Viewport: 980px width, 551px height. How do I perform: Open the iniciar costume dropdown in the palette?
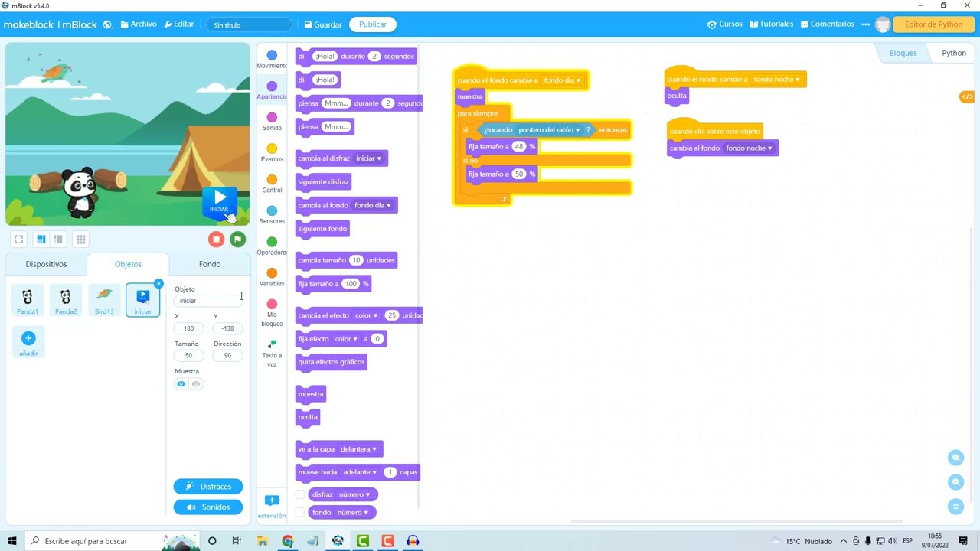pyautogui.click(x=368, y=158)
